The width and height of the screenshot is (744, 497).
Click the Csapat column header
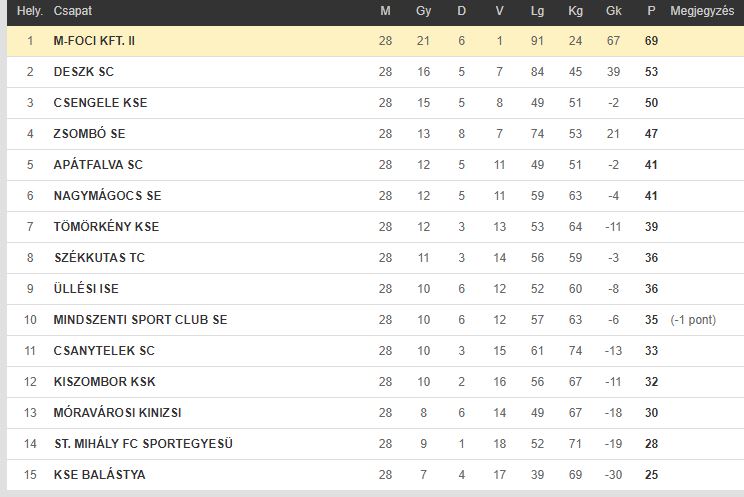click(73, 11)
